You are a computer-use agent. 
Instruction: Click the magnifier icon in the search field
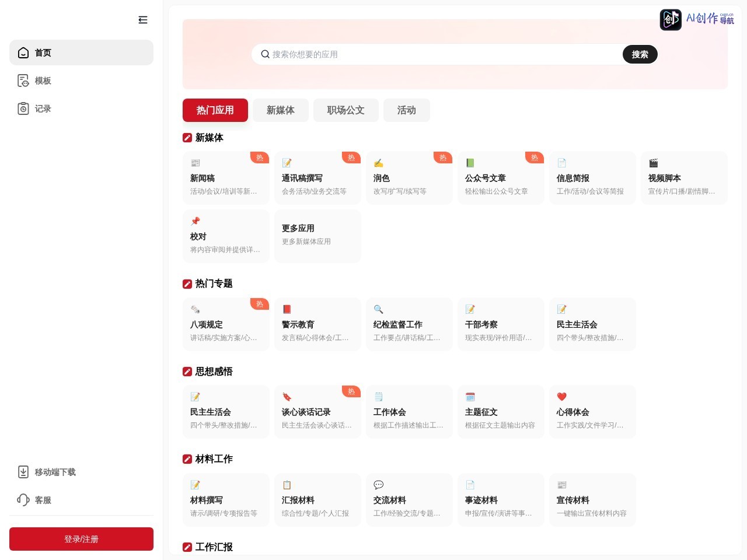tap(265, 54)
